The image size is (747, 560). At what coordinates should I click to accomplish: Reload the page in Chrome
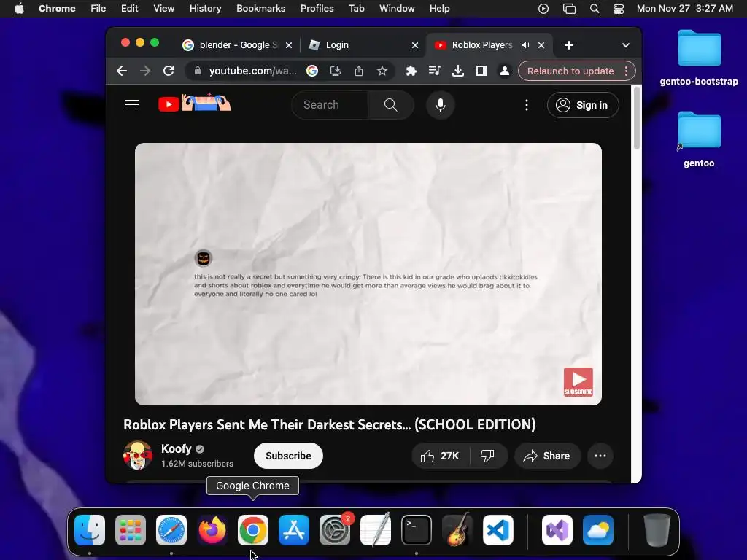[x=169, y=71]
